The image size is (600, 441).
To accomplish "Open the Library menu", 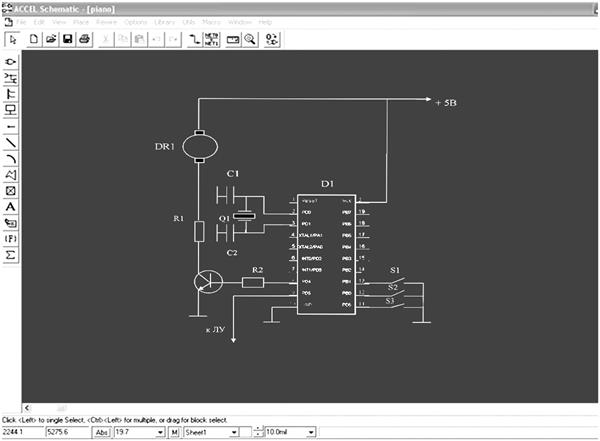I will [x=164, y=21].
